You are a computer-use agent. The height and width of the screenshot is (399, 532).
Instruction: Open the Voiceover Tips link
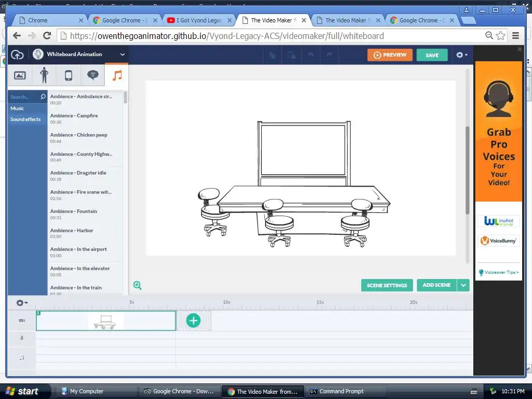coord(499,272)
